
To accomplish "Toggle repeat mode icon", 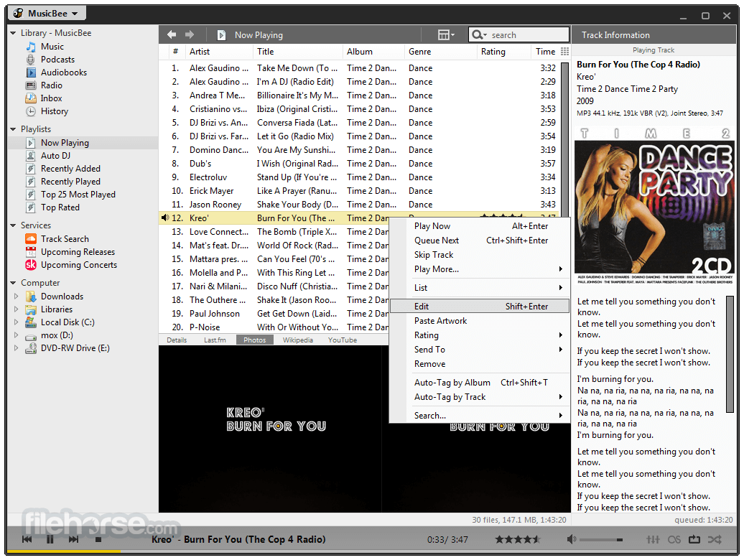I will tap(694, 539).
